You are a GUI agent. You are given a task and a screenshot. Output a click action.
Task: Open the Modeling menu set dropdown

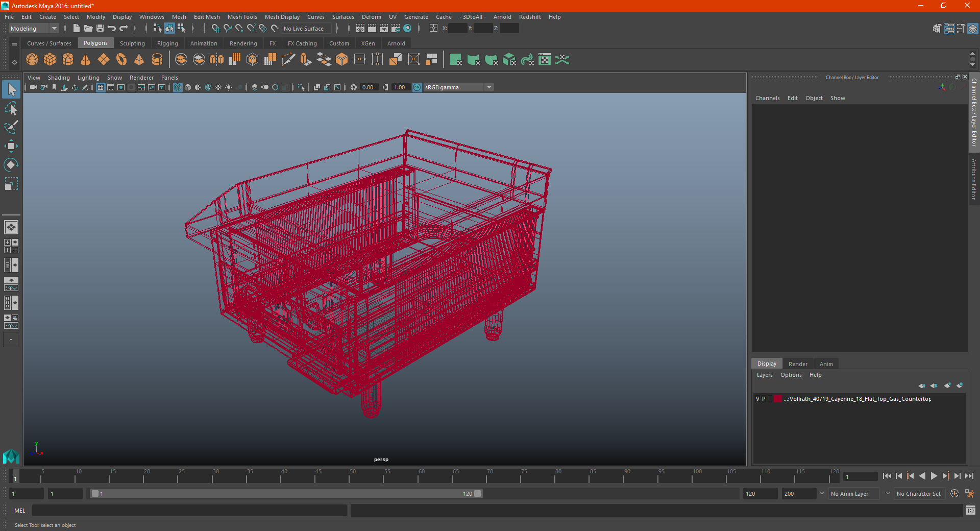(x=34, y=29)
